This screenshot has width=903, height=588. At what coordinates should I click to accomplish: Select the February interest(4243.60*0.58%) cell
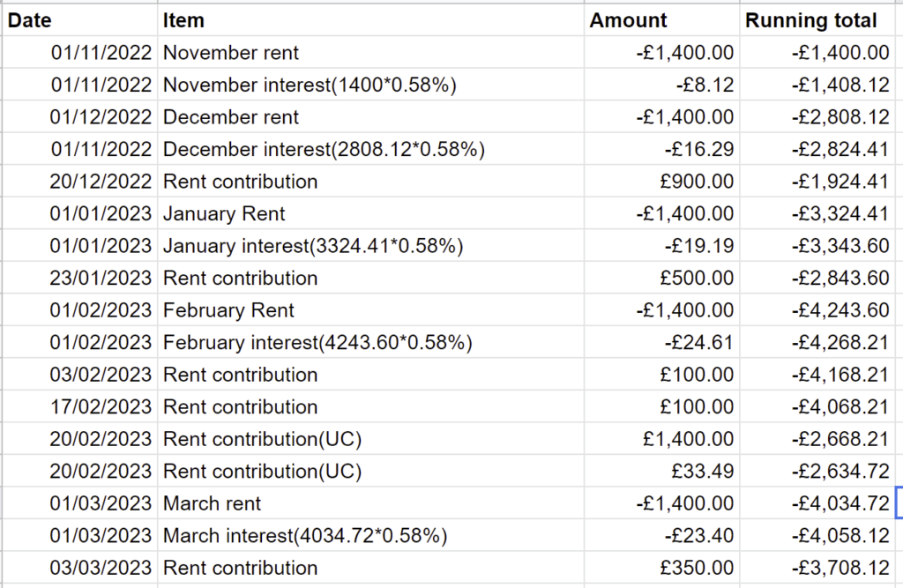(x=317, y=343)
